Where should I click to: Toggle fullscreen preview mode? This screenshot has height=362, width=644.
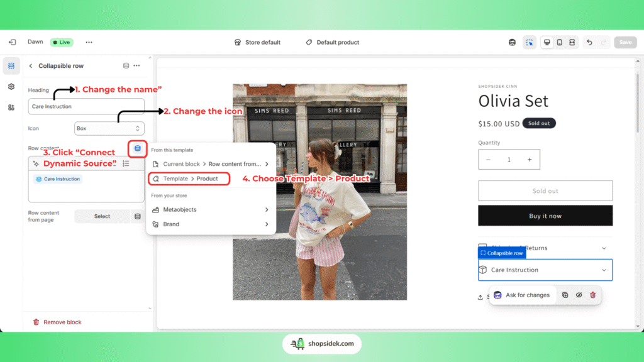[572, 42]
